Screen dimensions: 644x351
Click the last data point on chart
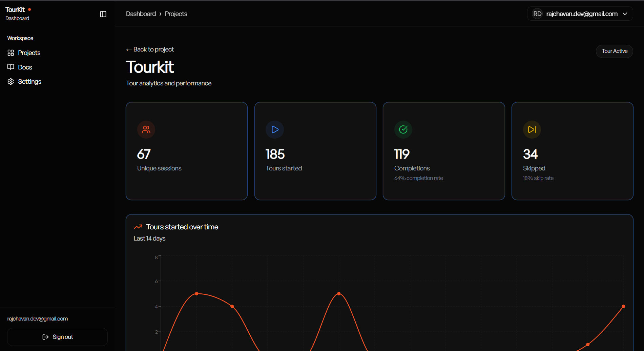(623, 306)
